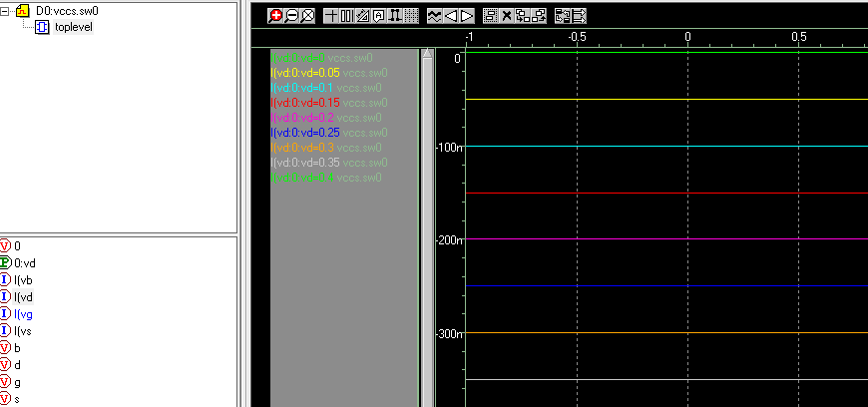Click the gray vd=0.35 waveform trace
The height and width of the screenshot is (407, 868).
point(666,379)
